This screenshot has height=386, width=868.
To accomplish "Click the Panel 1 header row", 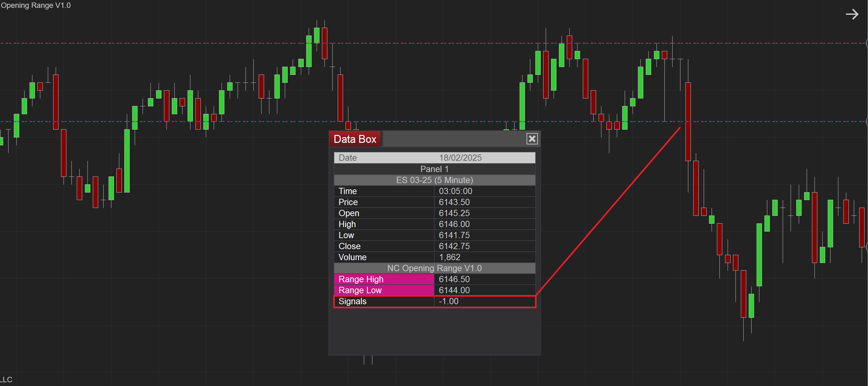I will pyautogui.click(x=434, y=169).
